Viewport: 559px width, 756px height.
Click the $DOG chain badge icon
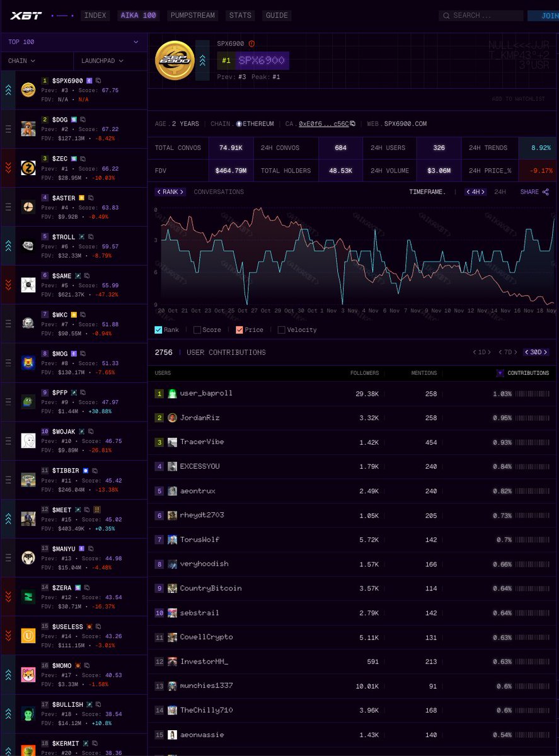point(74,120)
